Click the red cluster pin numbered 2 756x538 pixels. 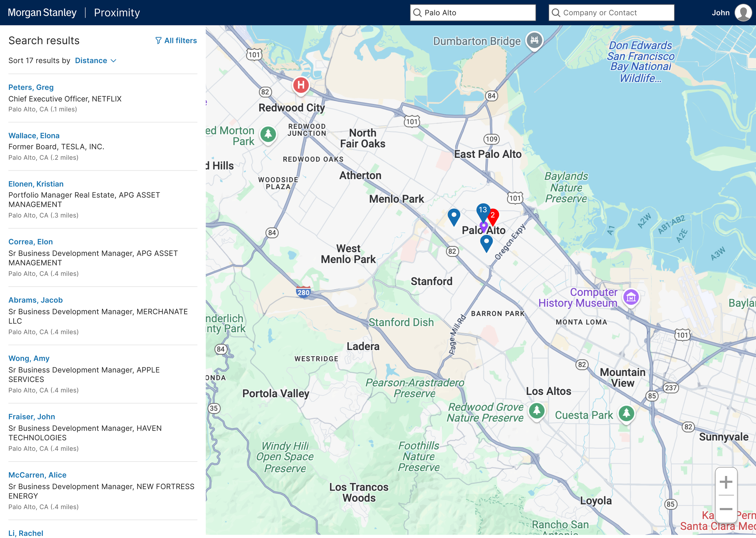click(x=493, y=216)
